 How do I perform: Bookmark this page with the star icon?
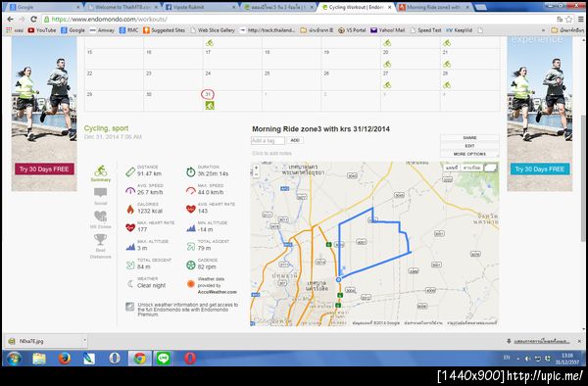coord(568,20)
